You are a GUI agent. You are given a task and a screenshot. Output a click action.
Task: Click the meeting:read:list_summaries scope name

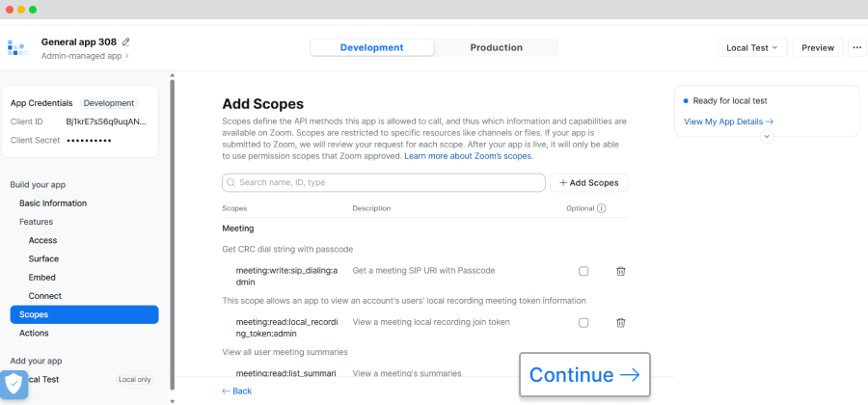285,373
